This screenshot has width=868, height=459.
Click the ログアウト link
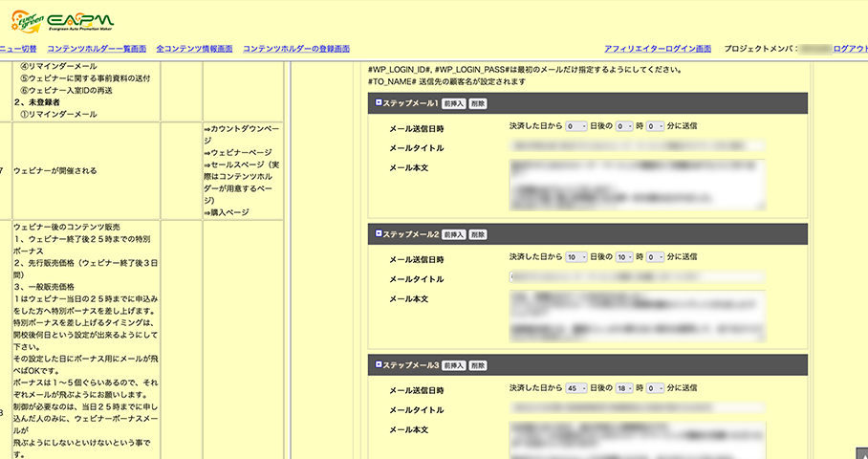pos(850,49)
